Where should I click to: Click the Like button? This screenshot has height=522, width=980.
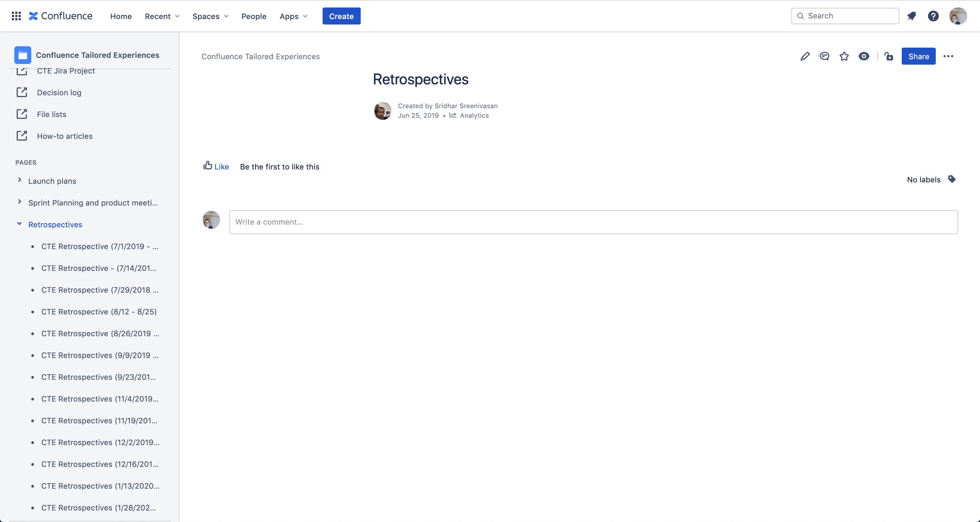(x=216, y=167)
